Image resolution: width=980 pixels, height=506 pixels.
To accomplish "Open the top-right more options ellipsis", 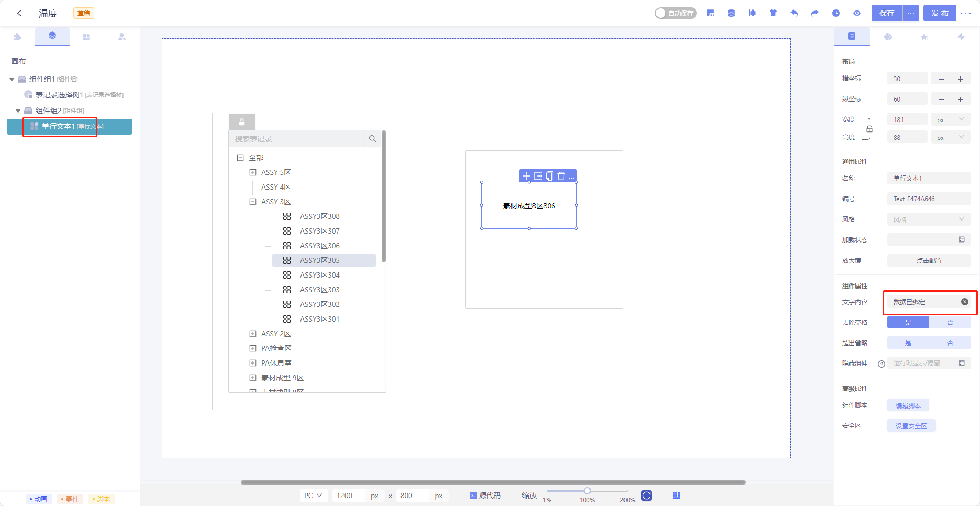I will point(966,13).
